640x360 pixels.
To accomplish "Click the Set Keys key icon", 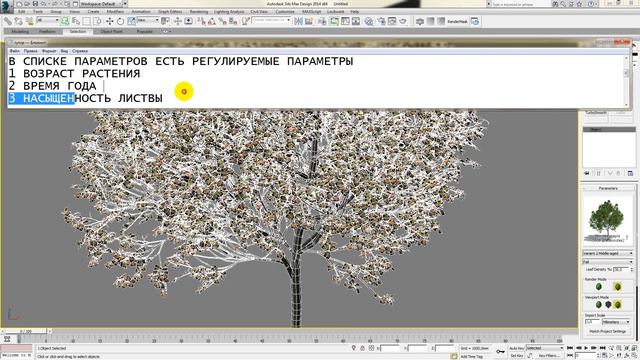I will click(x=500, y=351).
